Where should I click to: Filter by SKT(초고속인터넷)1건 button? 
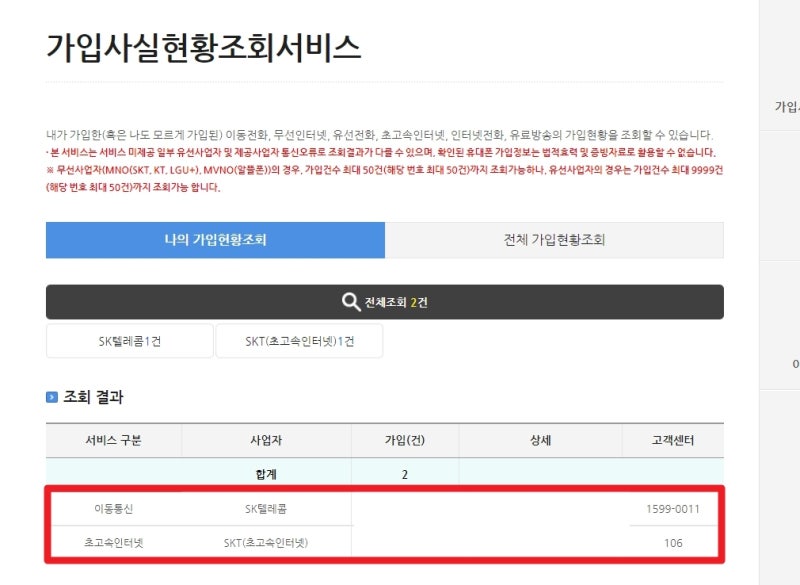pyautogui.click(x=299, y=341)
